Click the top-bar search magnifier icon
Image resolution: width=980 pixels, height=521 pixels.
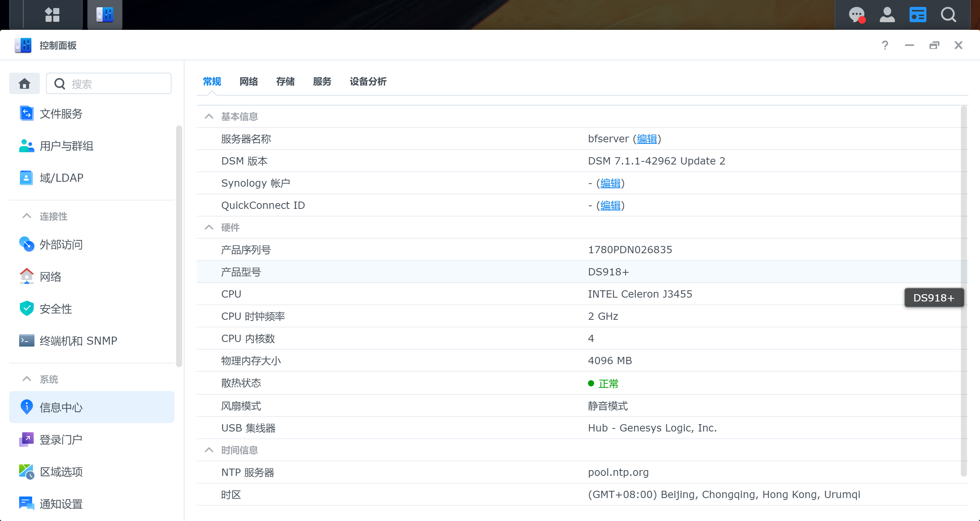tap(948, 15)
